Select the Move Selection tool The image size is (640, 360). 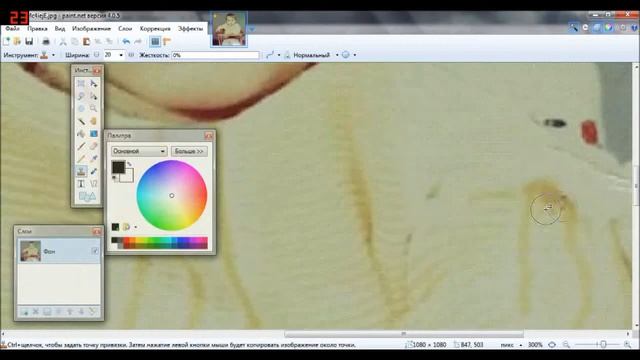[93, 96]
